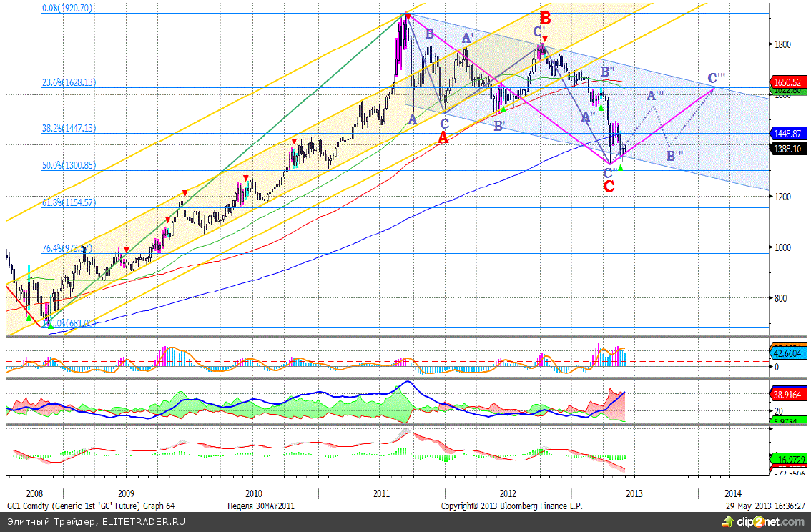Select the projected C''' wave label
The width and height of the screenshot is (811, 532).
pos(716,78)
